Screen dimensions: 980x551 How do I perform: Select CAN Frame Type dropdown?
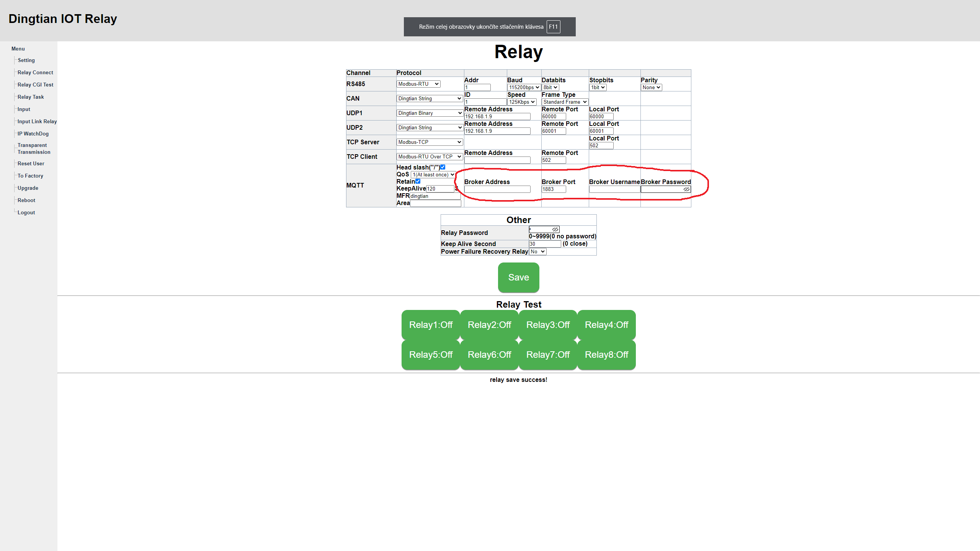[565, 102]
